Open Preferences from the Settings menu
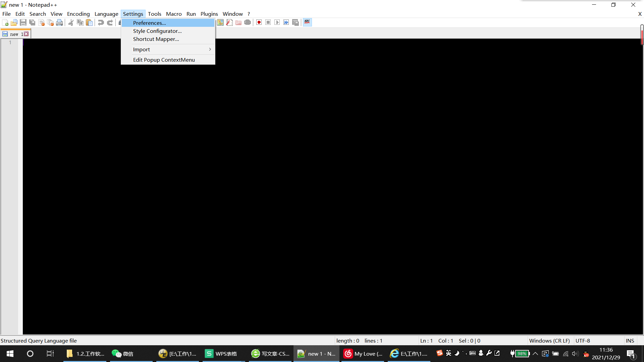Viewport: 644px width, 362px height. [x=150, y=23]
